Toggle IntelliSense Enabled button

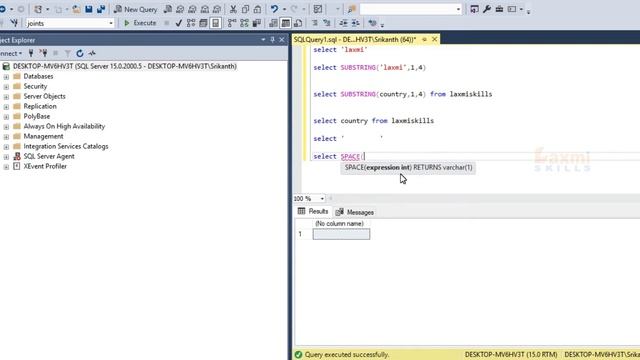(x=216, y=23)
